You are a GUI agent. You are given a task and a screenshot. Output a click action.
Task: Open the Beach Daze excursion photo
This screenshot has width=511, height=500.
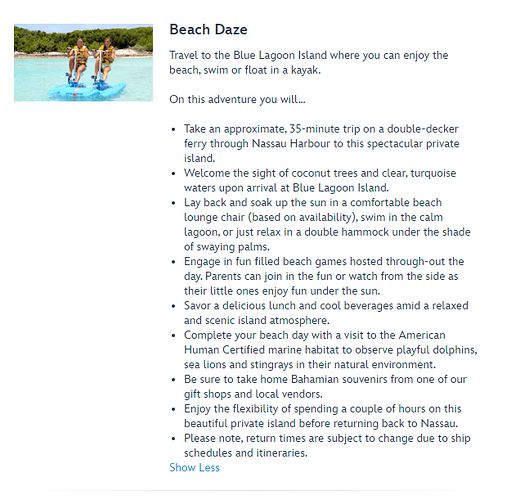point(83,62)
